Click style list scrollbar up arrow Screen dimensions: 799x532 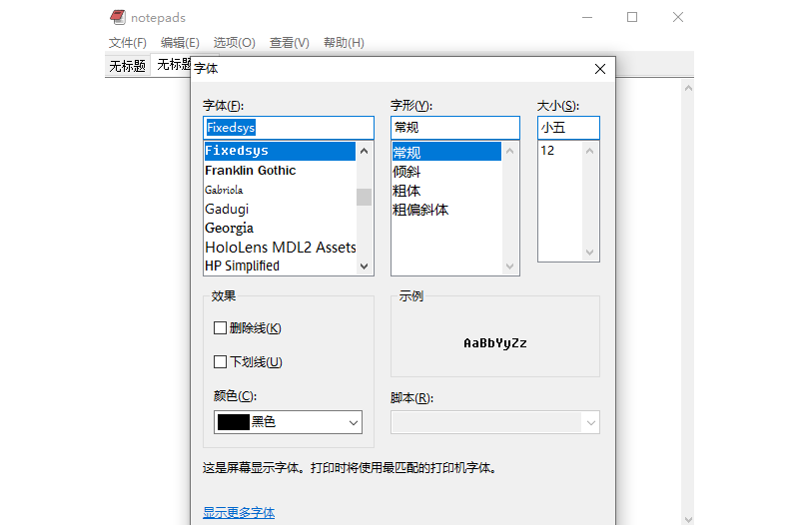coord(509,151)
